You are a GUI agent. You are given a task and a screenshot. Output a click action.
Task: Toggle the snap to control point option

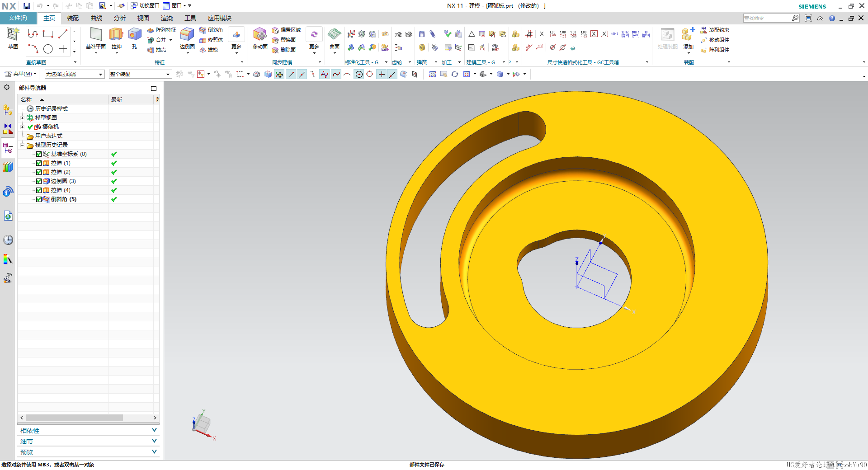(x=313, y=75)
